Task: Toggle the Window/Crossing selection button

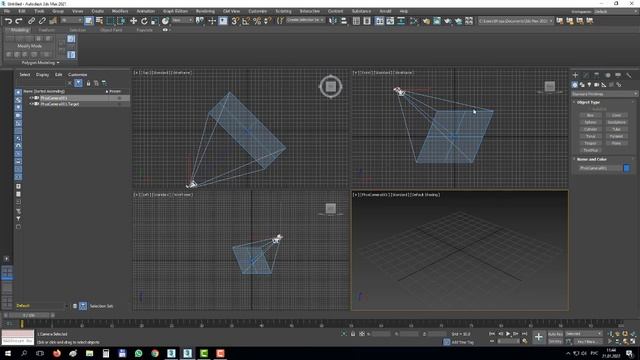Action: pos(121,21)
